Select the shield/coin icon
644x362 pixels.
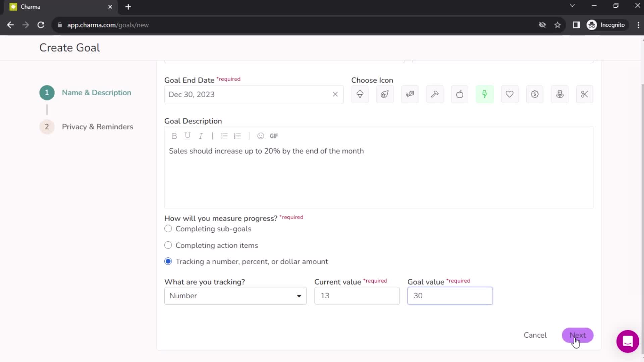(x=534, y=94)
